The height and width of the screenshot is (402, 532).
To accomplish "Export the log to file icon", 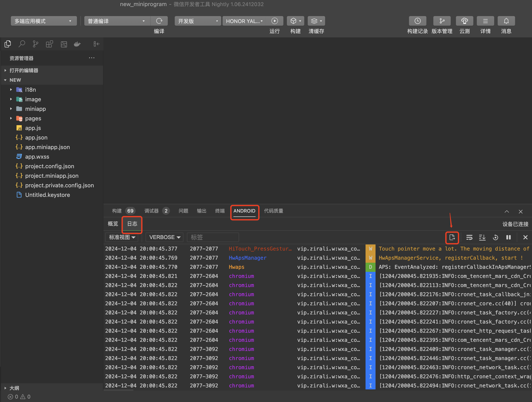I will point(452,237).
